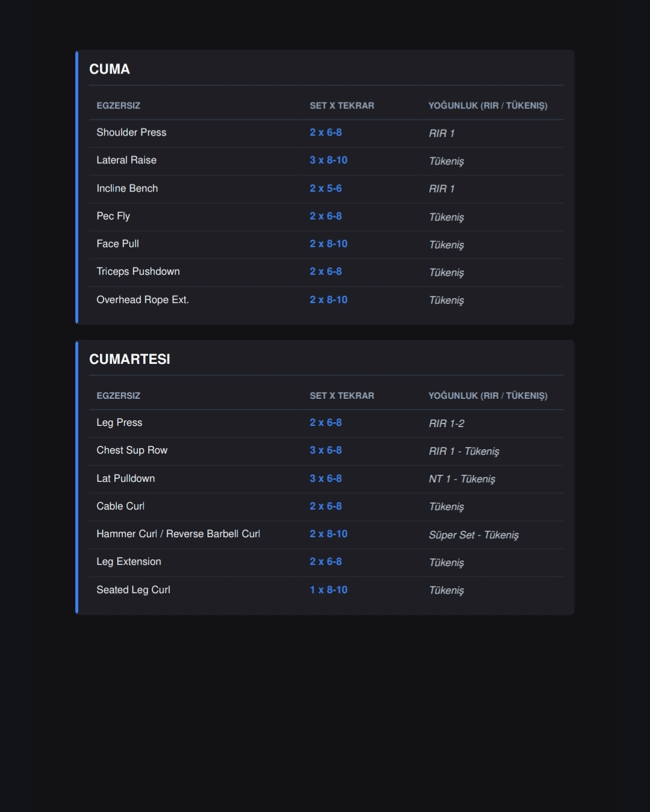
Task: Select the 2 x 6-8 value for Triceps Pushdown
Action: tap(326, 271)
